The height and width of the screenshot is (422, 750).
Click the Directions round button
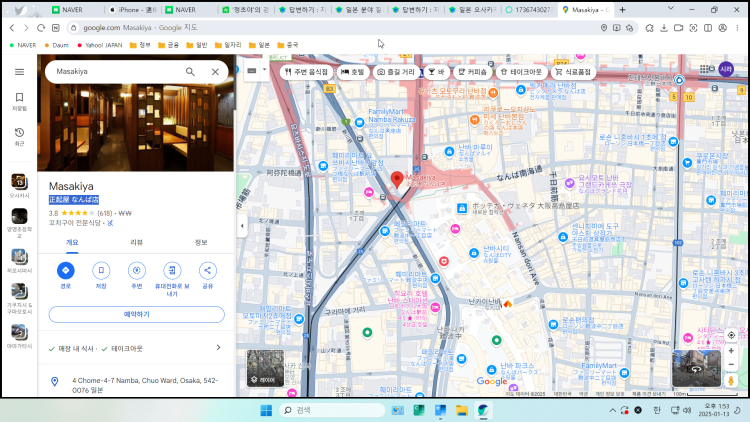[x=66, y=271]
